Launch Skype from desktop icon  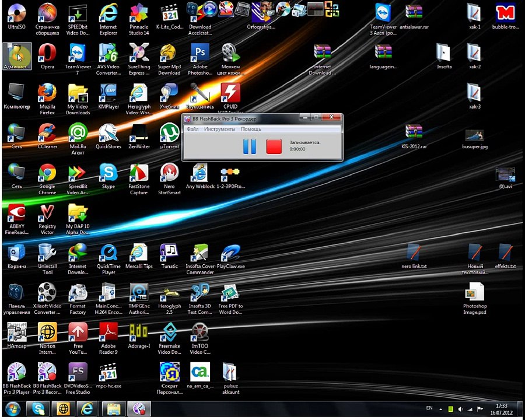point(108,176)
